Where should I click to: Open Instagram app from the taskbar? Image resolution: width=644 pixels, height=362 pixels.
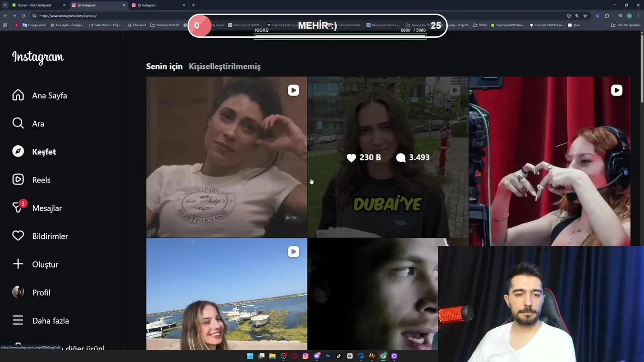(x=305, y=356)
